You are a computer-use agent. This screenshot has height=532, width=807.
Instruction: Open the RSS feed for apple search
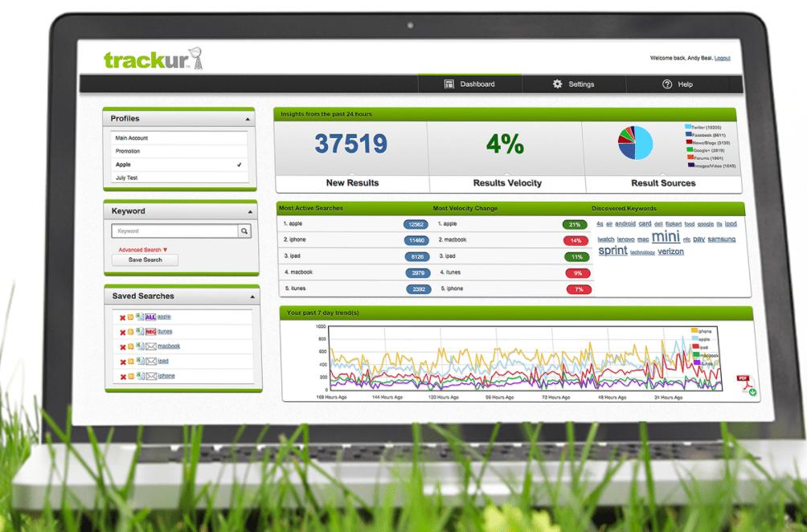(131, 317)
